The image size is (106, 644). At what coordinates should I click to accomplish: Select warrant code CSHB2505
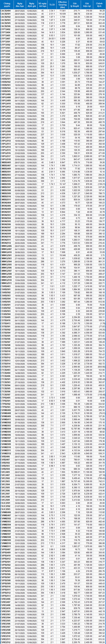[x=6, y=302]
